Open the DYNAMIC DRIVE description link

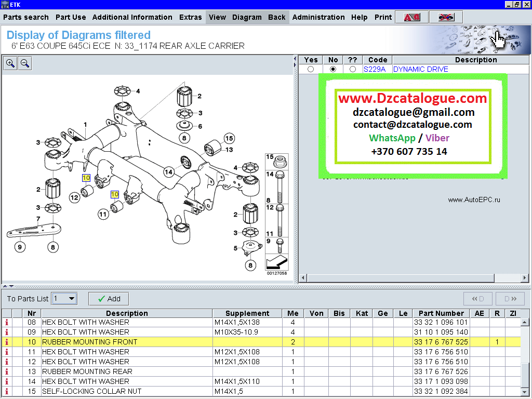[420, 69]
